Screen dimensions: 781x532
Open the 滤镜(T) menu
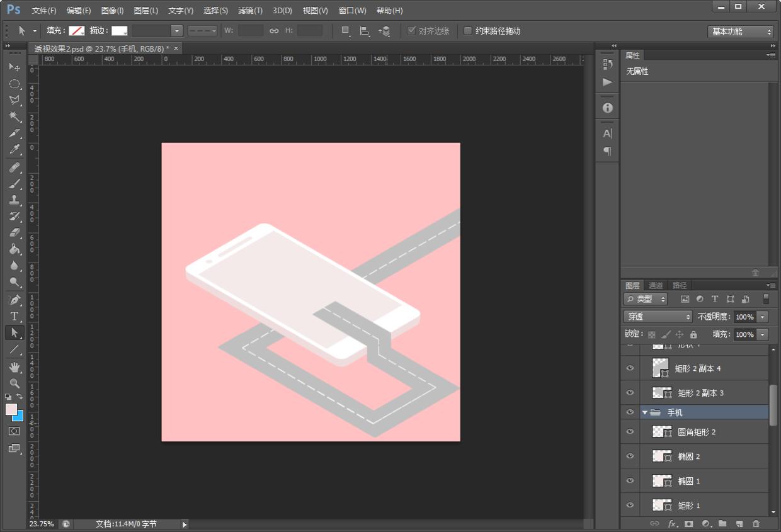coord(250,11)
